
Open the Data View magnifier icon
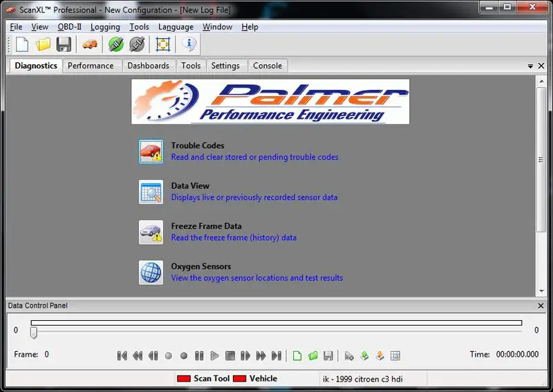click(x=151, y=192)
